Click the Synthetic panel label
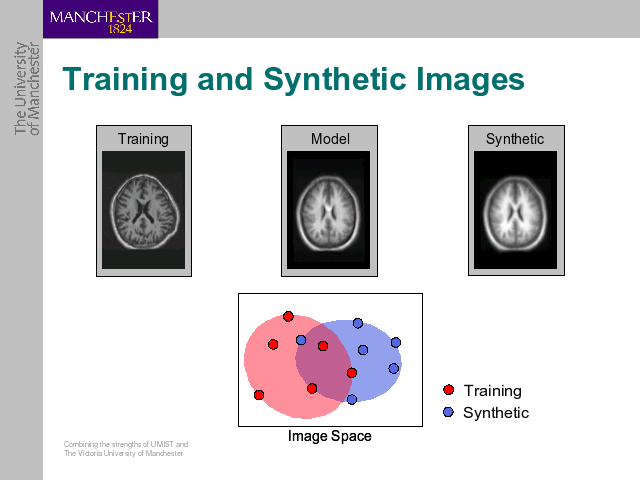Image resolution: width=640 pixels, height=480 pixels. click(515, 139)
